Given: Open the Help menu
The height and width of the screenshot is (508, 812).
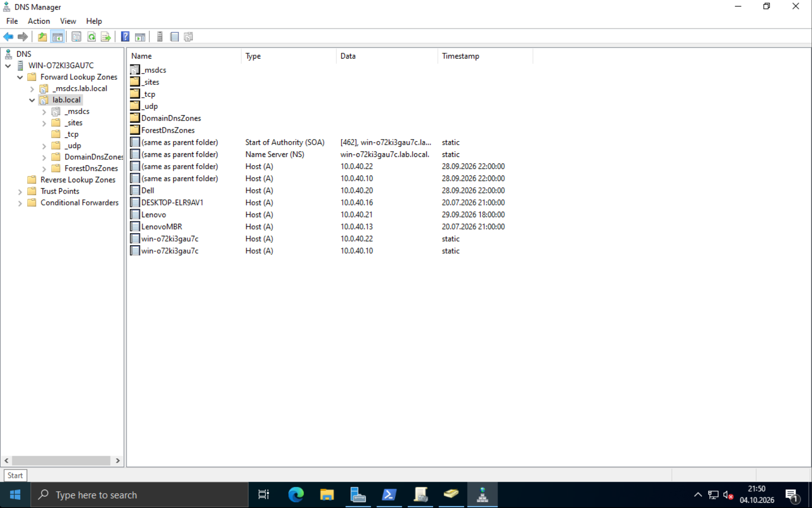Looking at the screenshot, I should (x=94, y=21).
